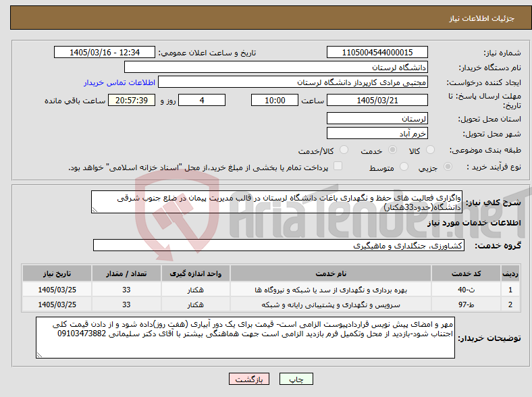The height and width of the screenshot is (397, 532).
Task: Click the اطلاعات خدمات مورد نیاز section heading
Action: (x=474, y=223)
